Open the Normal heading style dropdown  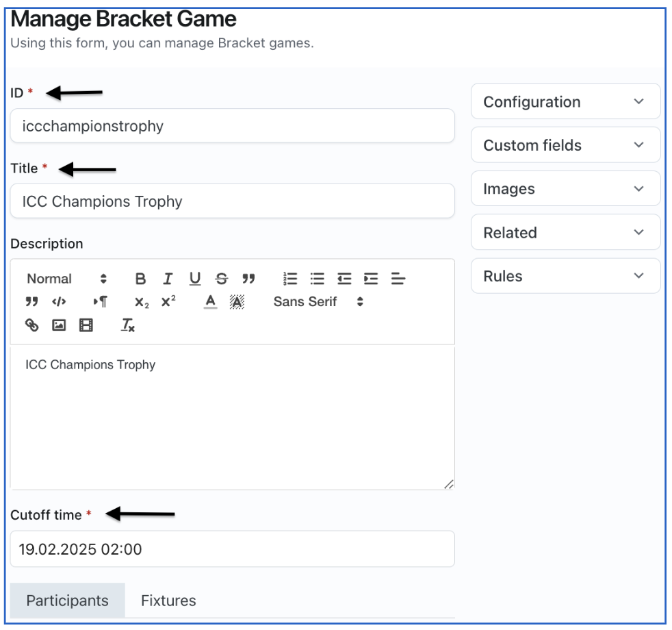(66, 279)
